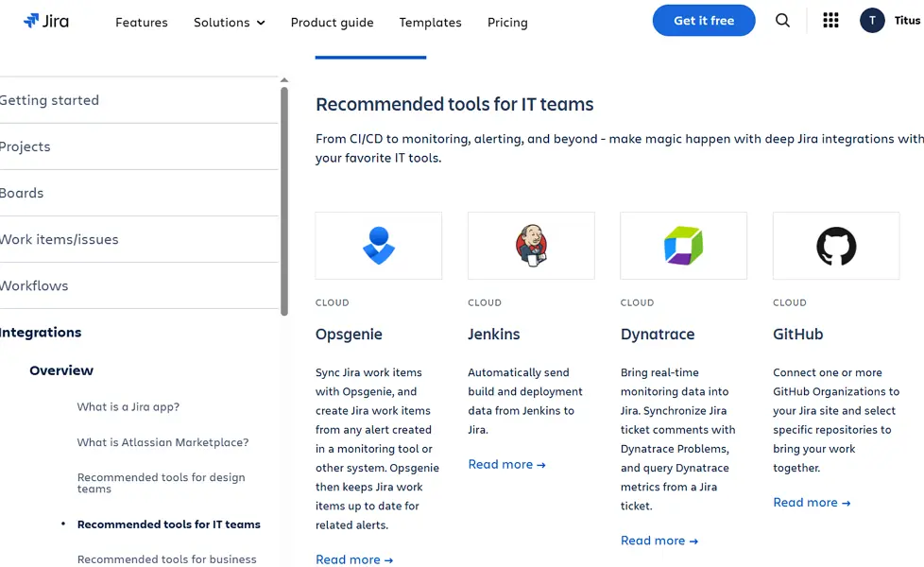This screenshot has height=567, width=924.
Task: Expand the Solutions dropdown menu
Action: 230,23
